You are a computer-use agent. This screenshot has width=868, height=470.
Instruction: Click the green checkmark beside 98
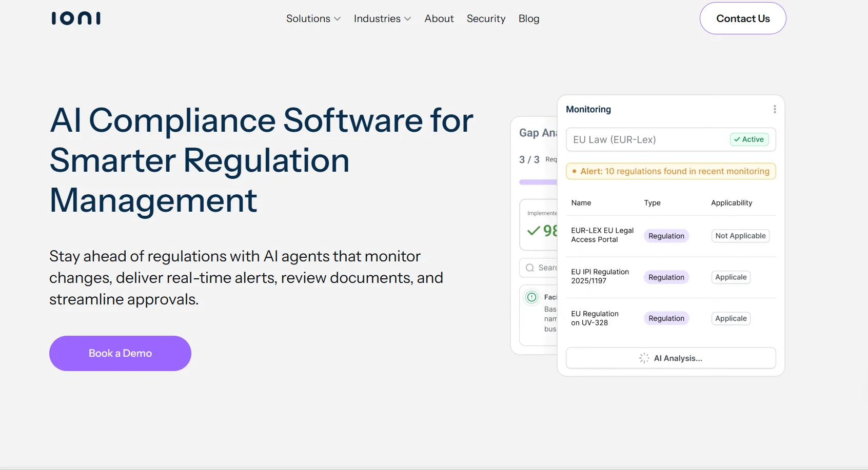(x=534, y=231)
